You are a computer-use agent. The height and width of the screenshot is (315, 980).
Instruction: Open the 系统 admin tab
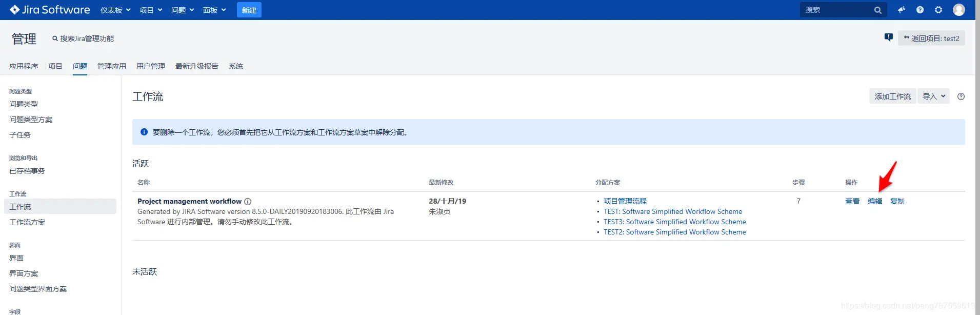pos(236,66)
